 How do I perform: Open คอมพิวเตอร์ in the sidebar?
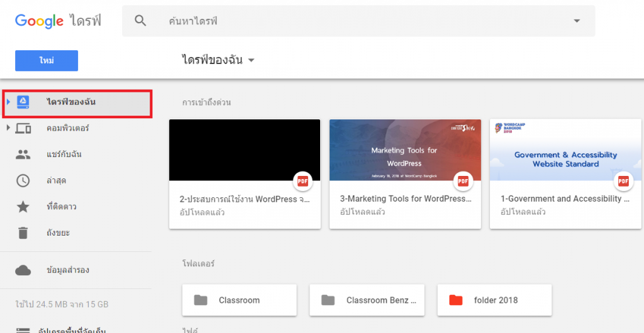(68, 128)
